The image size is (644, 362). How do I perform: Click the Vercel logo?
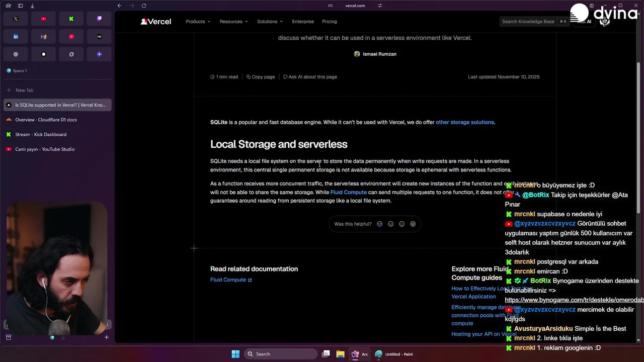pyautogui.click(x=156, y=22)
